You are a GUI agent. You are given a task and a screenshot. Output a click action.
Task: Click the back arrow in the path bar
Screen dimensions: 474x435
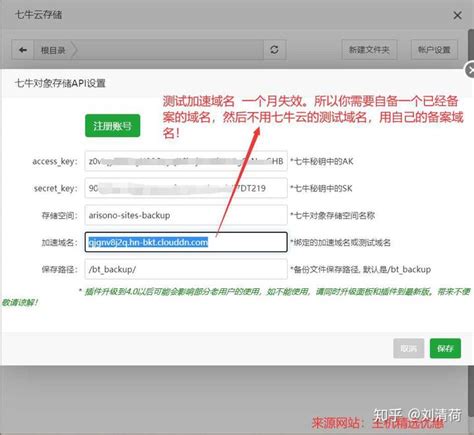coord(23,50)
